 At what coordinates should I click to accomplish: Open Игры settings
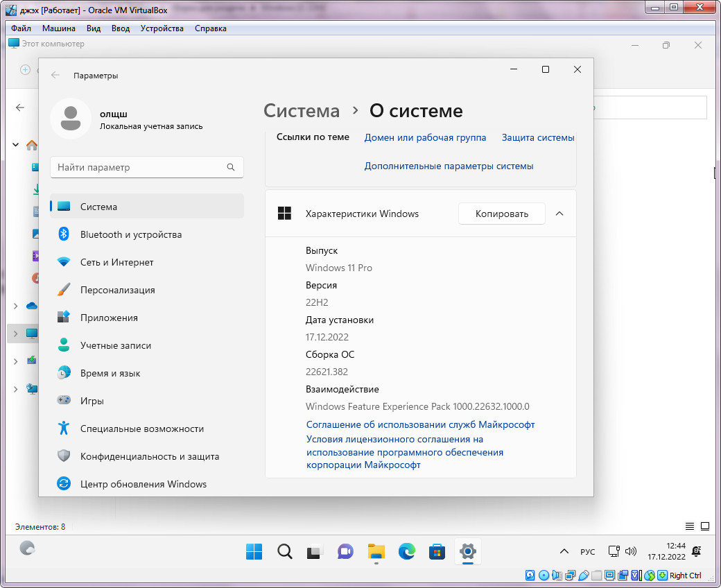click(x=147, y=401)
